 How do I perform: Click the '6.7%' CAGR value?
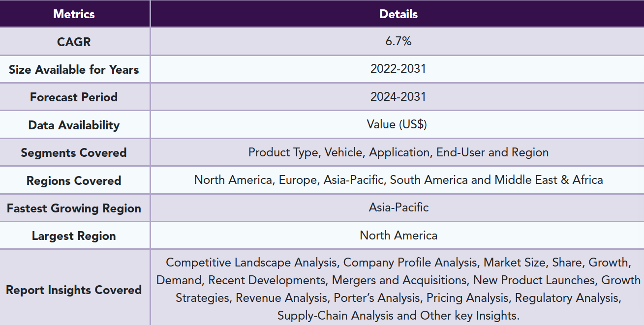399,41
